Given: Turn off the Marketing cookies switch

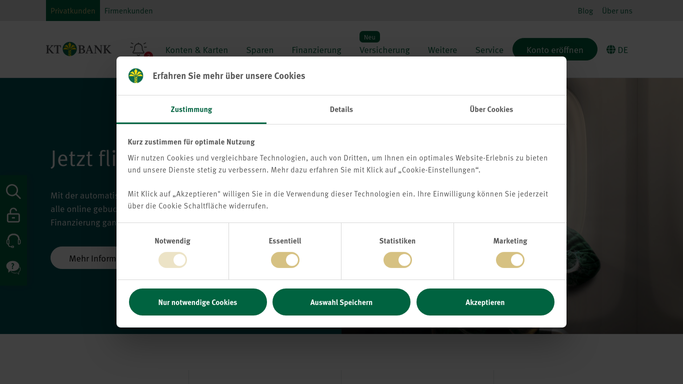Looking at the screenshot, I should click(x=510, y=260).
